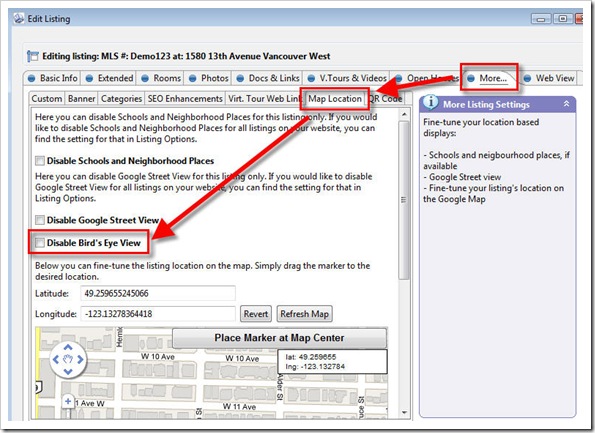Click the scrollbar down arrow

[404, 413]
